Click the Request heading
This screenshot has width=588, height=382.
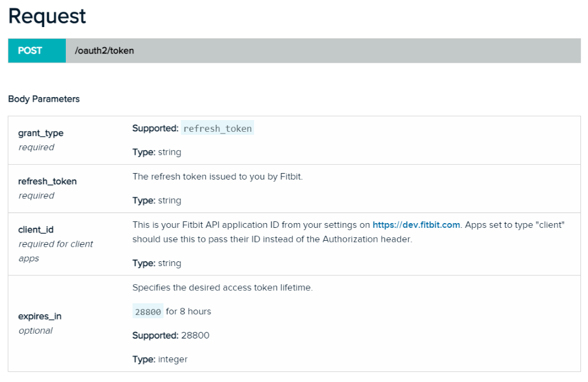[47, 16]
